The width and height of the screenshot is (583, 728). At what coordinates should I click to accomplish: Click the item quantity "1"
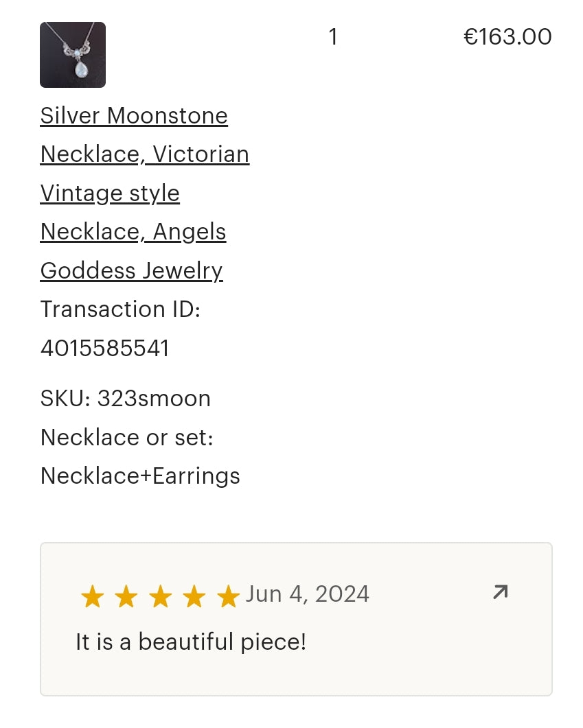coord(333,36)
